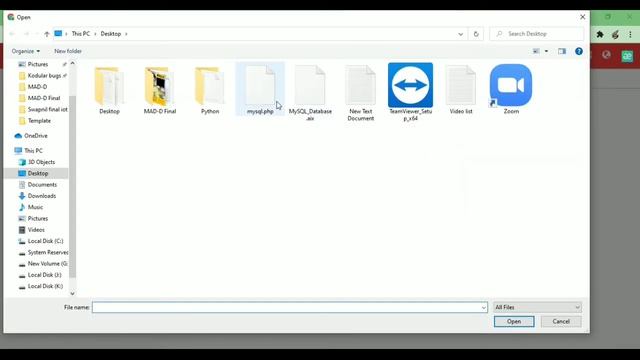
Task: Click This PC in address breadcrumb
Action: (80, 34)
